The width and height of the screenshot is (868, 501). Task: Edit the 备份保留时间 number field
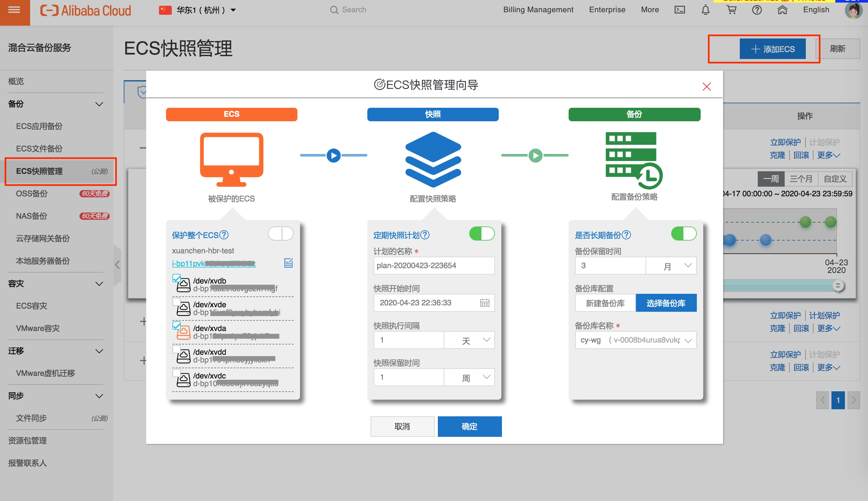(610, 266)
